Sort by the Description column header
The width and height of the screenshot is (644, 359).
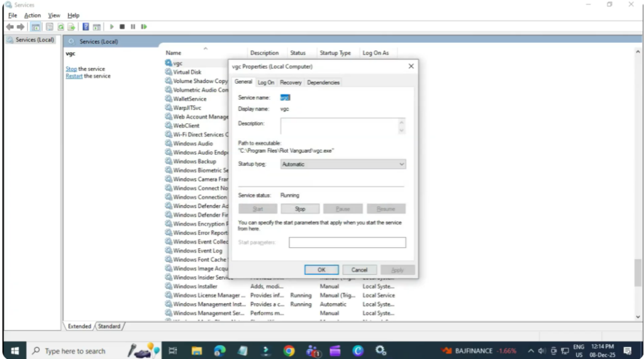tap(265, 53)
